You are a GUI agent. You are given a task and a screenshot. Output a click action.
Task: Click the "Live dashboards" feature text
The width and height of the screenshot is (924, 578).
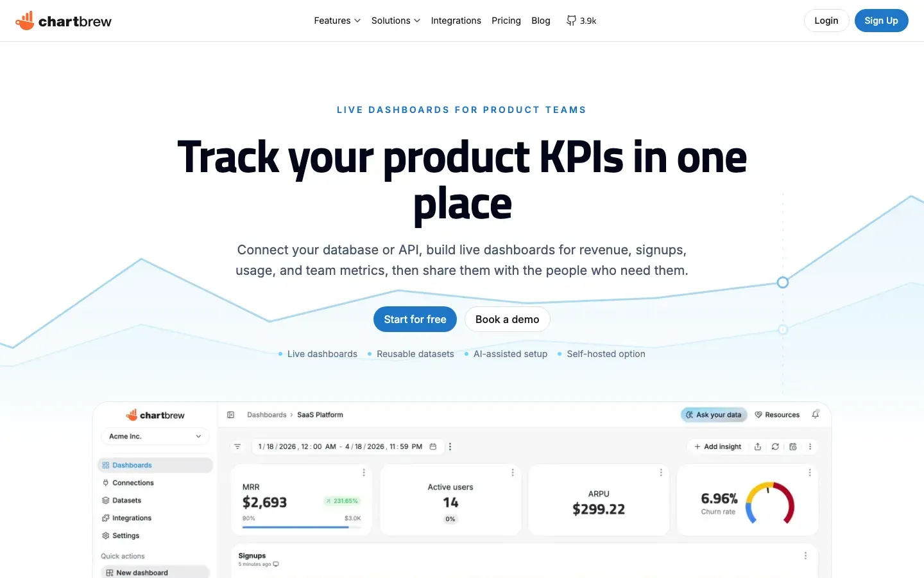pos(322,354)
